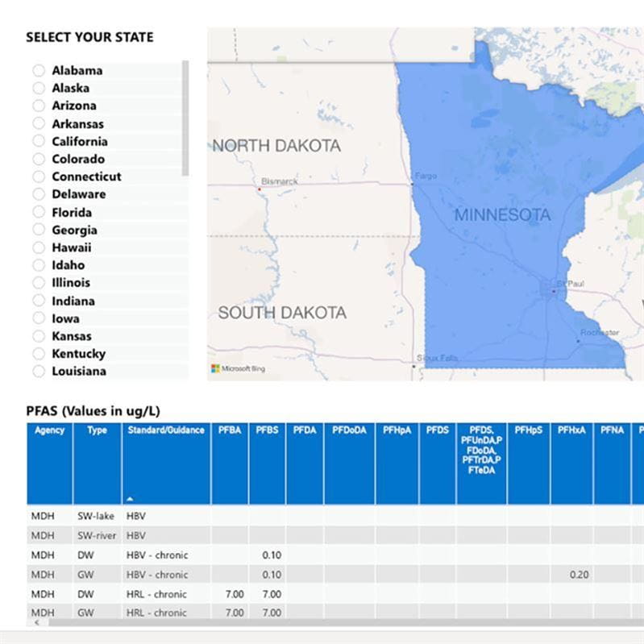Pick Illinois from the state selector

39,283
